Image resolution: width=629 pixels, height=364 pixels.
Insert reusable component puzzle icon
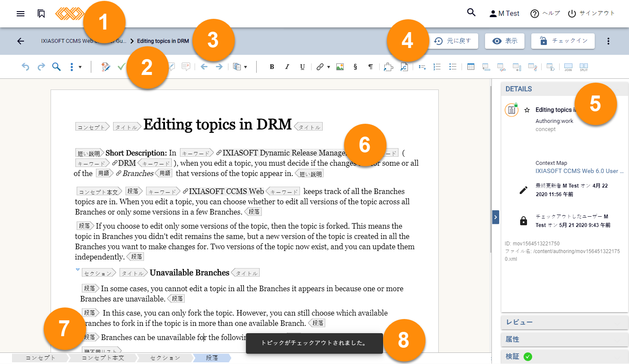(388, 67)
